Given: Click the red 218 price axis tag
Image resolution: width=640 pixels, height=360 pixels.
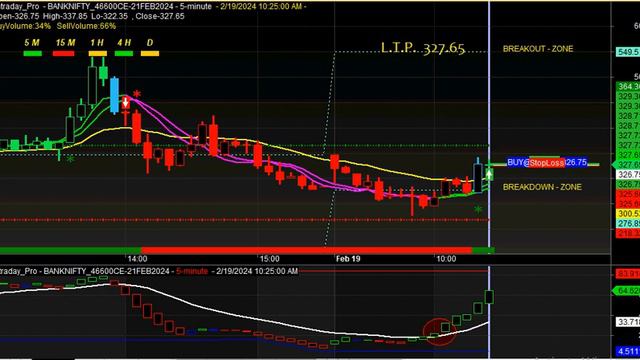Looking at the screenshot, I should point(628,233).
